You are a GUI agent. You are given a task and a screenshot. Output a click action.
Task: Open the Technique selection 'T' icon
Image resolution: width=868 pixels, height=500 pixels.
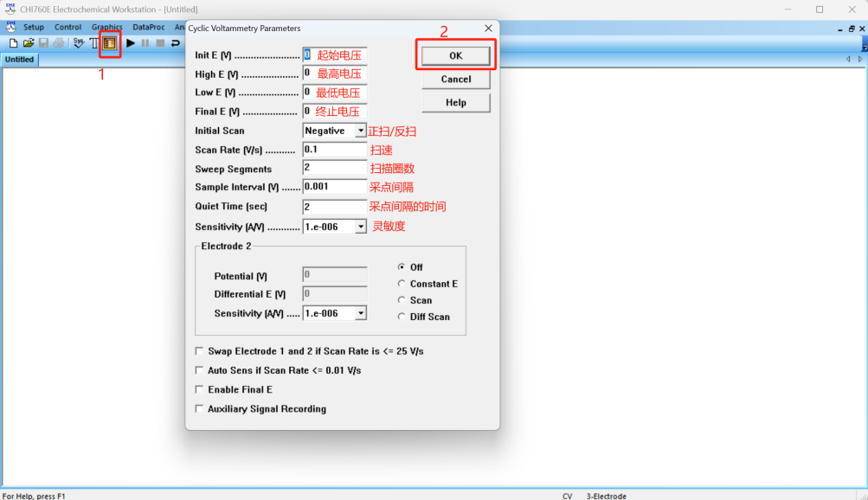coord(94,43)
